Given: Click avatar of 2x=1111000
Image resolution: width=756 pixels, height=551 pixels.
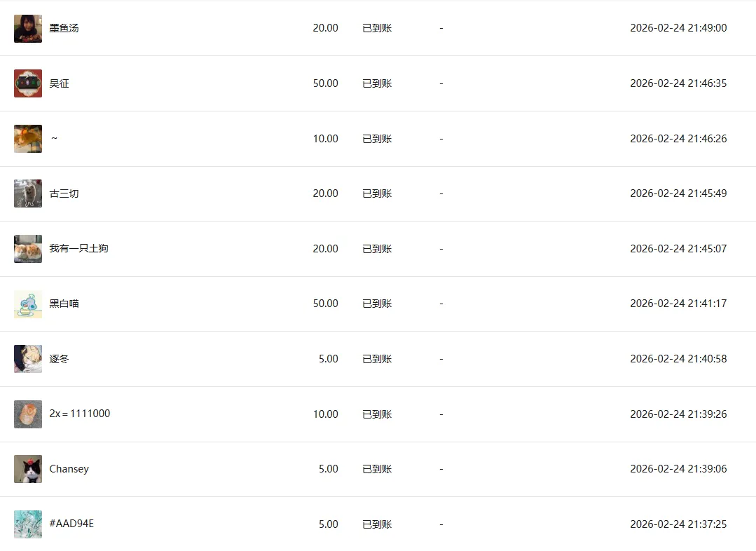Looking at the screenshot, I should coord(28,414).
